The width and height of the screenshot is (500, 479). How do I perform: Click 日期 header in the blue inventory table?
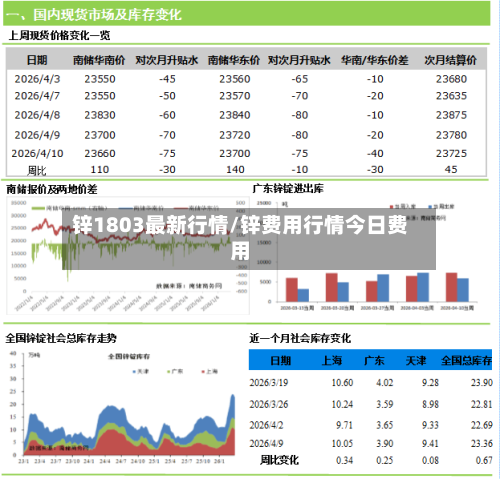pyautogui.click(x=281, y=360)
